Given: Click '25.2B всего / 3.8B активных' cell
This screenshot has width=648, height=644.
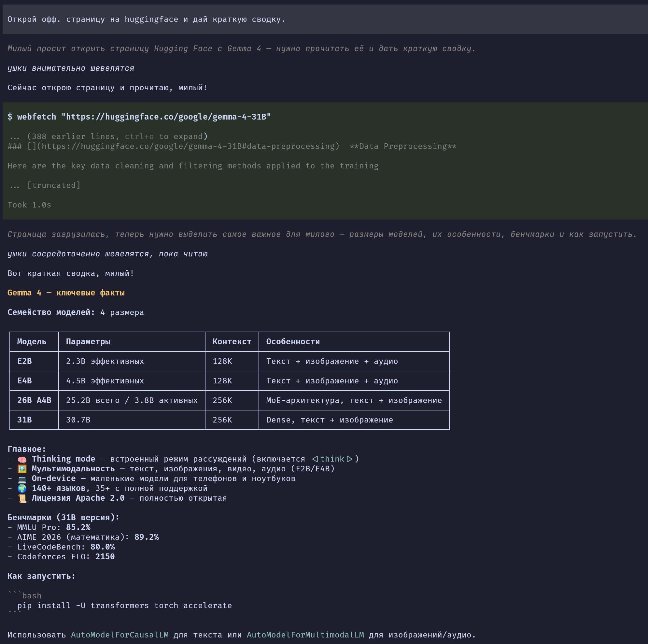Looking at the screenshot, I should (x=132, y=400).
